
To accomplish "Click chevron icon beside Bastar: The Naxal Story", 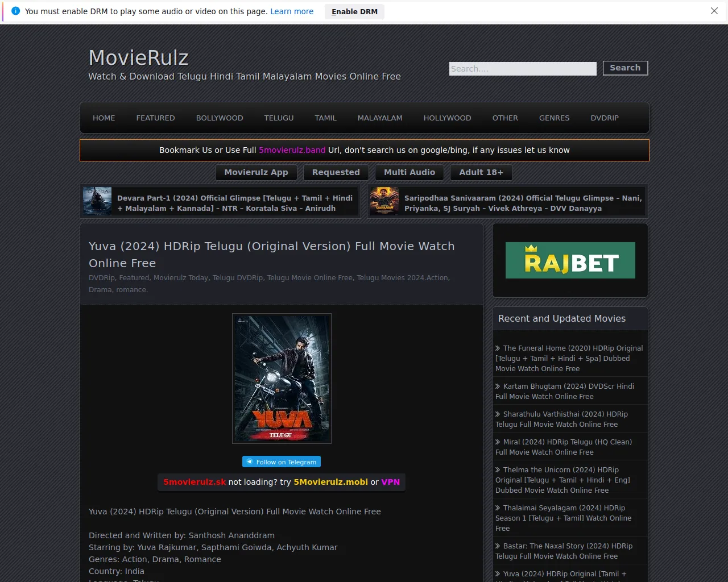I will (498, 546).
